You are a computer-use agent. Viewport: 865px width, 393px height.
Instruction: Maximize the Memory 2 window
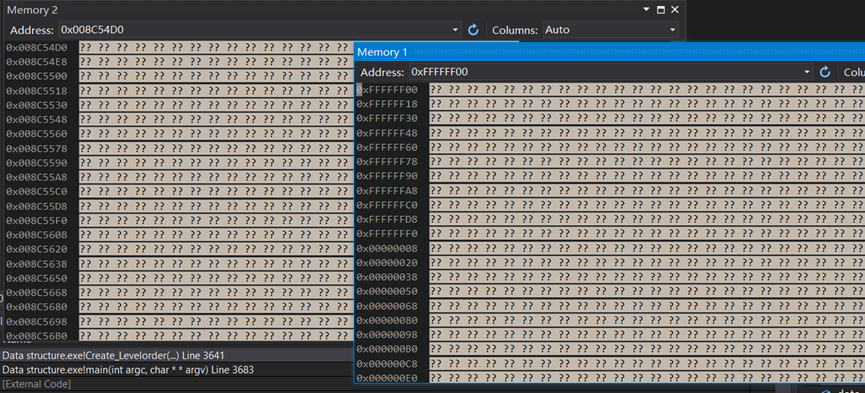coord(661,10)
